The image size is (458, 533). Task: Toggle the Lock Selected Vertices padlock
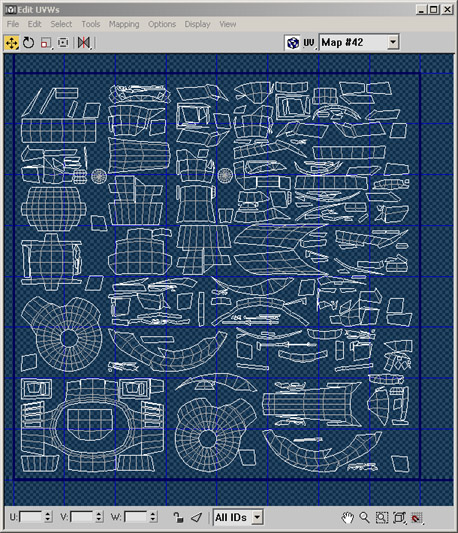tap(178, 517)
